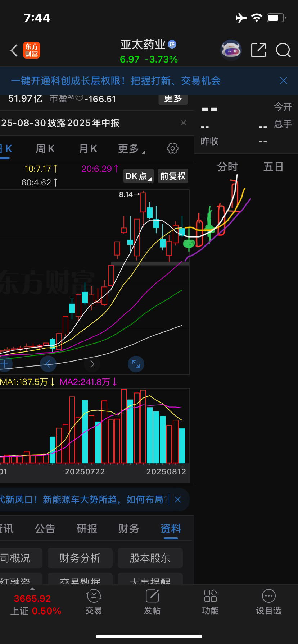
Task: Tap the 今开 label
Action: click(x=283, y=107)
